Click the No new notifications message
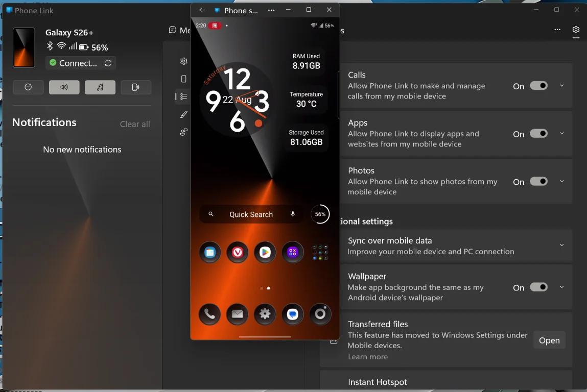 pos(82,150)
